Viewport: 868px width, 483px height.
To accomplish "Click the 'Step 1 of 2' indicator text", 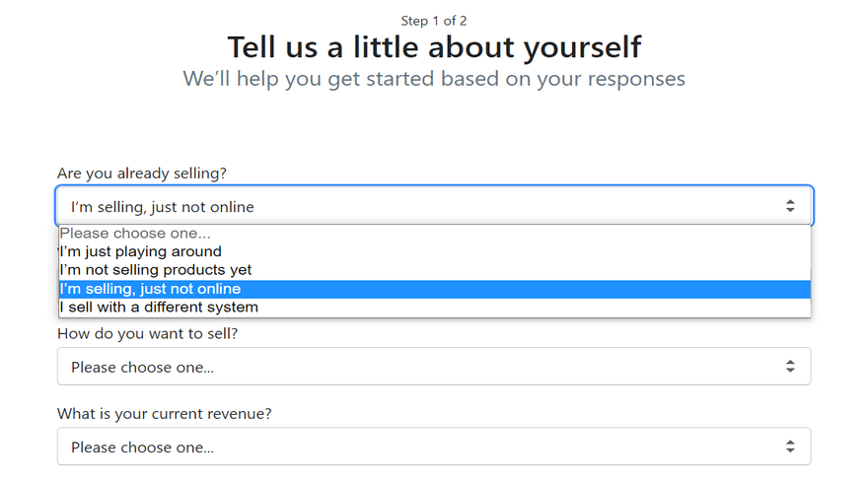I will click(x=434, y=21).
